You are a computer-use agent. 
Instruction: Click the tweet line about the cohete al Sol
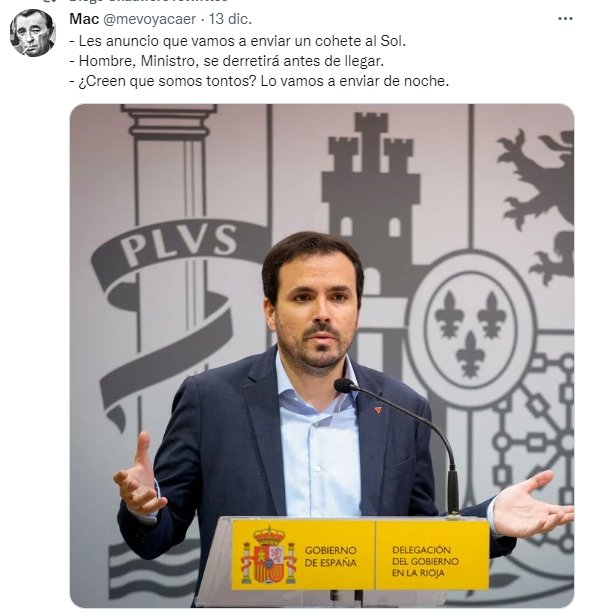click(x=238, y=41)
